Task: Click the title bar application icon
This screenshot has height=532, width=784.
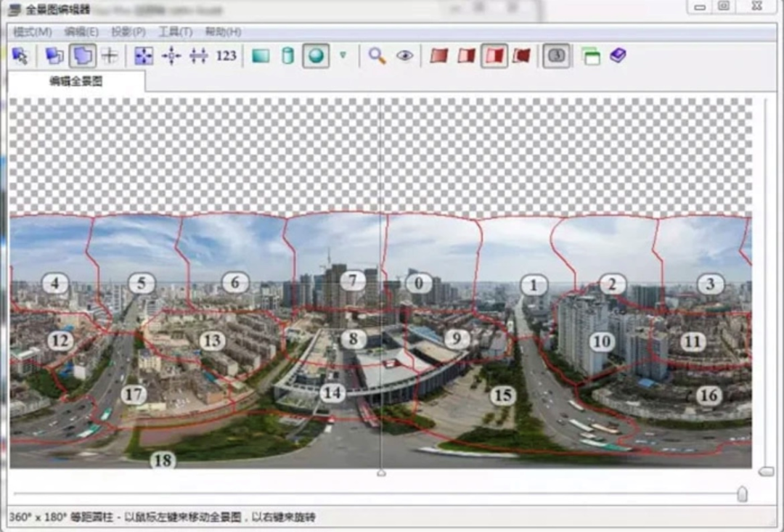Action: [x=14, y=9]
